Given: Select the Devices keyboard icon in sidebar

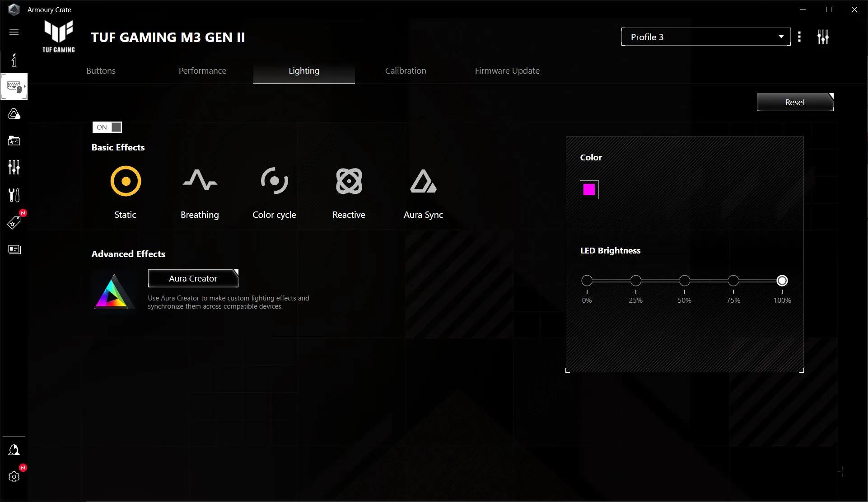Looking at the screenshot, I should [x=14, y=86].
